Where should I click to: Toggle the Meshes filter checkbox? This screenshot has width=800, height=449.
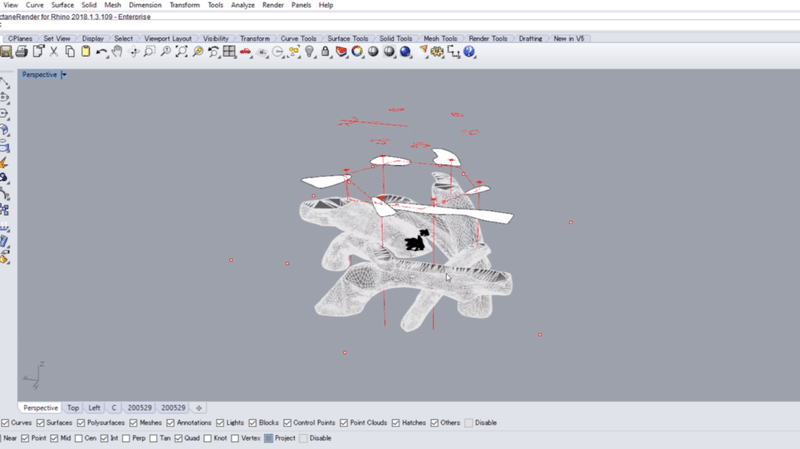point(134,423)
